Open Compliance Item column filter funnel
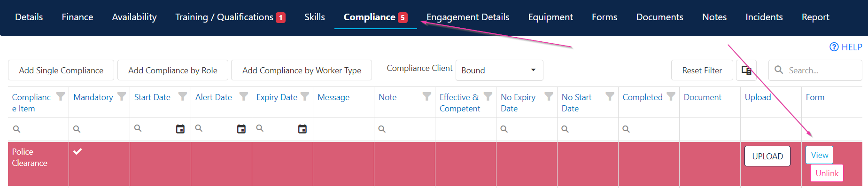This screenshot has height=188, width=868. [61, 96]
